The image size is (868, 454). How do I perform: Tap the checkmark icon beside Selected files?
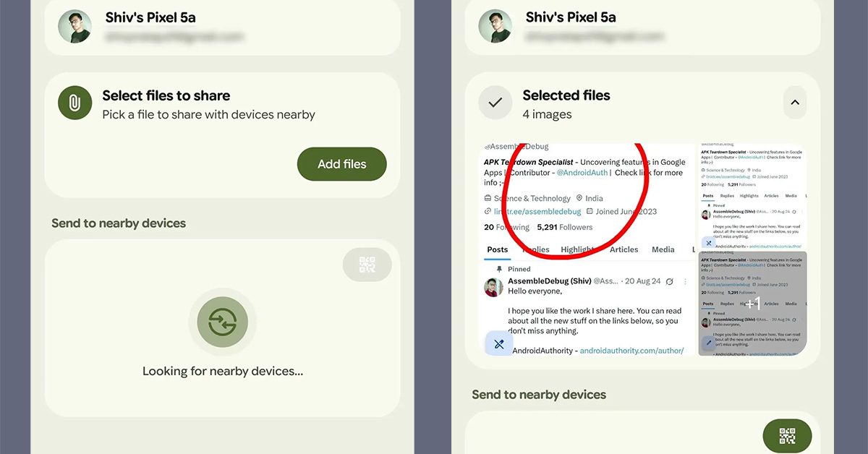[495, 103]
